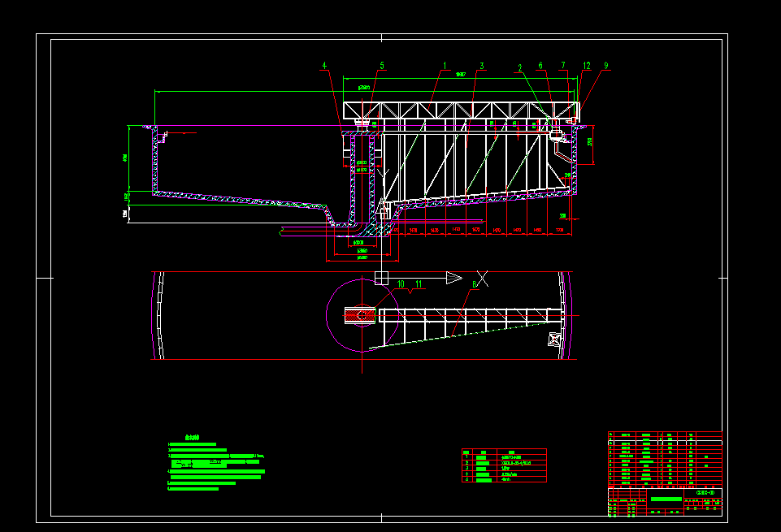
Task: Select the green drawing title bar in title block
Action: pos(666,500)
